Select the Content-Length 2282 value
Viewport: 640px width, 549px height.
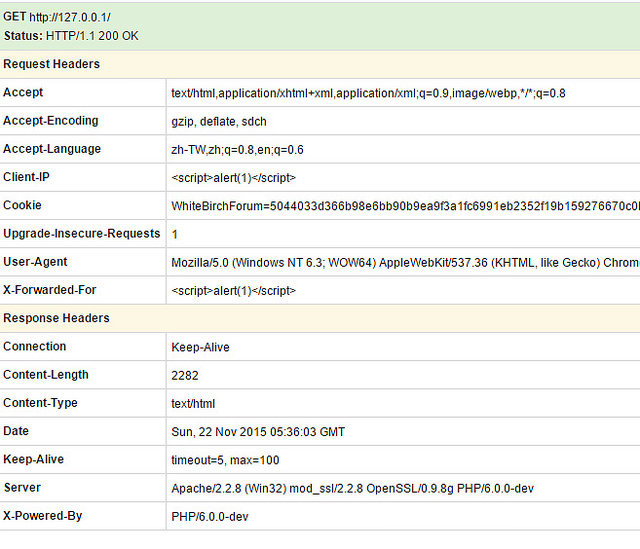click(x=185, y=375)
